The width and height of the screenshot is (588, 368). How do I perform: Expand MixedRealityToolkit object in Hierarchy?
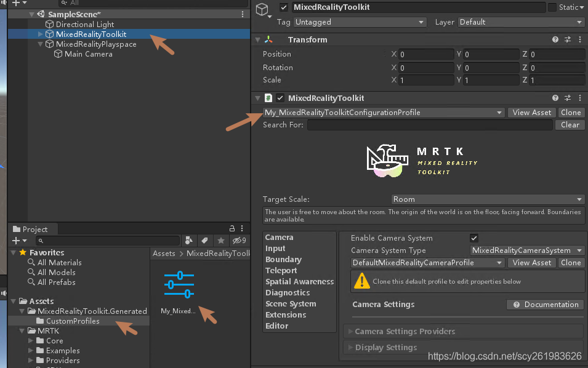41,34
